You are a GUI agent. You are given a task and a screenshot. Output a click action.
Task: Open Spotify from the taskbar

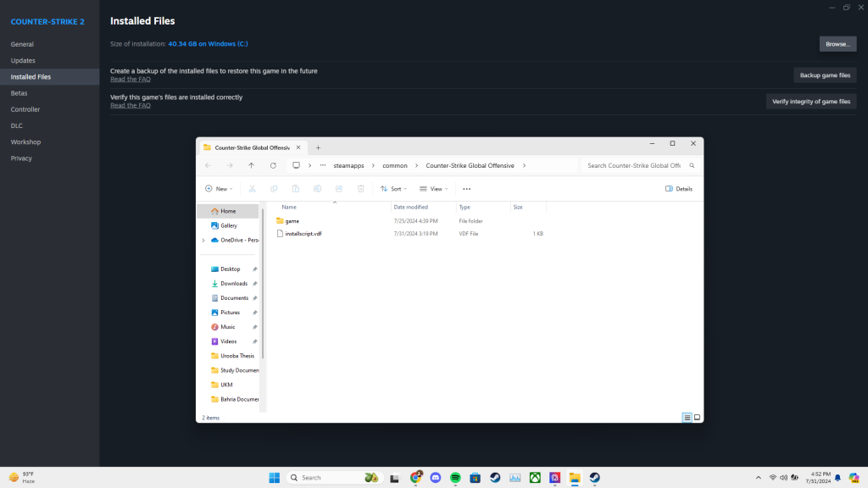point(454,477)
